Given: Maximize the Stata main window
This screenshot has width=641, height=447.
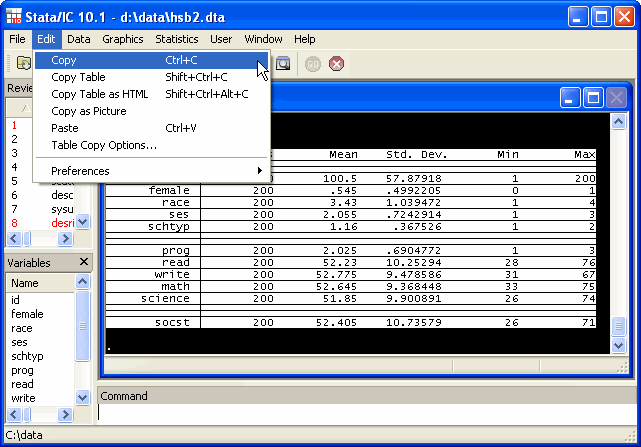Looking at the screenshot, I should pyautogui.click(x=601, y=17).
